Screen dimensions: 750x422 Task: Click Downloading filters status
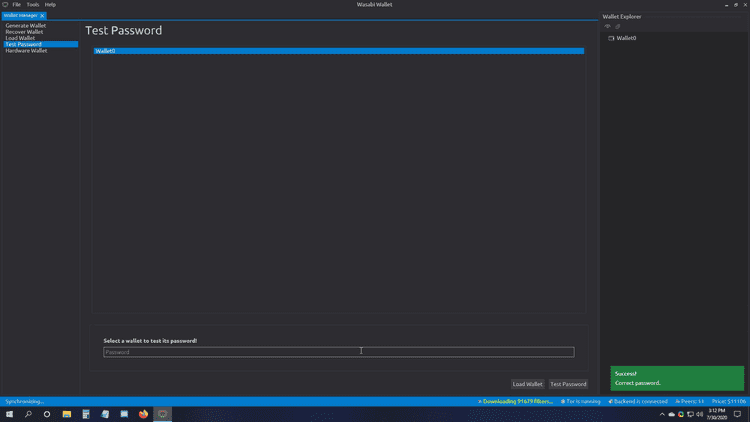518,401
